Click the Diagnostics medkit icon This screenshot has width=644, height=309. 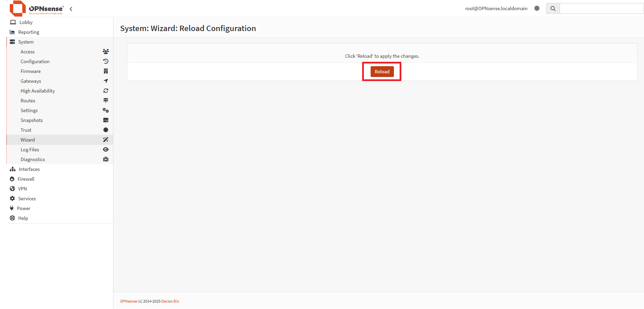(106, 159)
